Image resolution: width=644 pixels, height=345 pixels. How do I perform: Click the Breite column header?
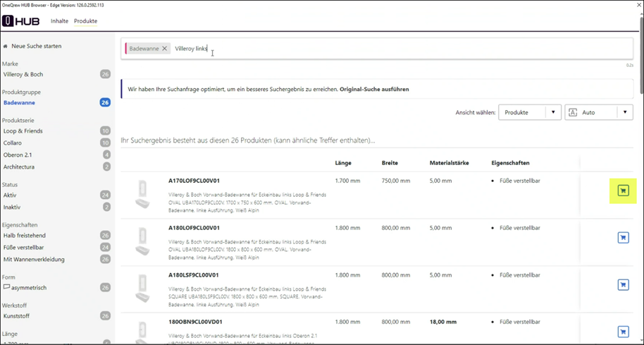(x=390, y=163)
